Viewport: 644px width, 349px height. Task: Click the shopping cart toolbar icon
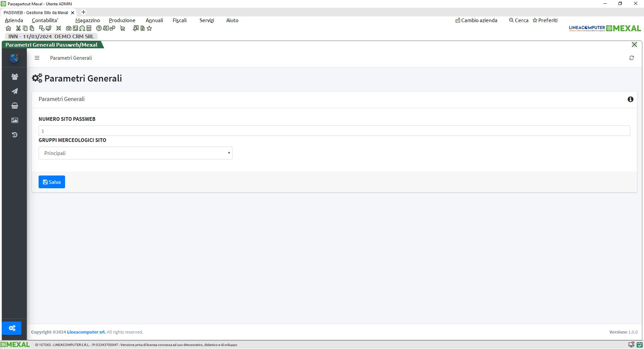click(x=122, y=29)
